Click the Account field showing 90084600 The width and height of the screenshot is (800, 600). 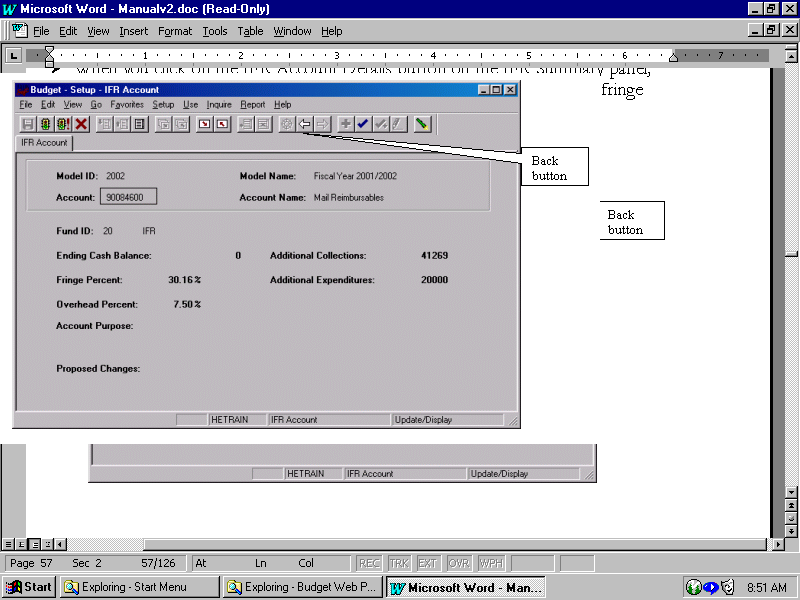pos(127,198)
